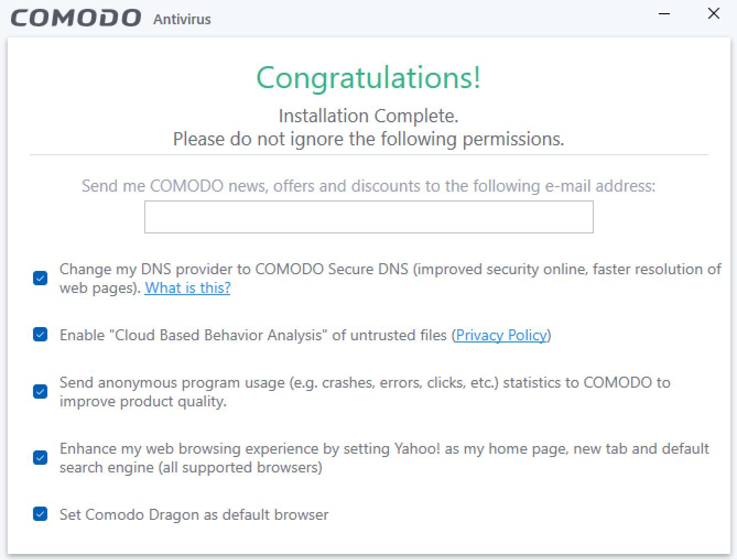
Task: Uncheck "Change my DNS provider to COMODO Secure DNS"
Action: (x=40, y=279)
